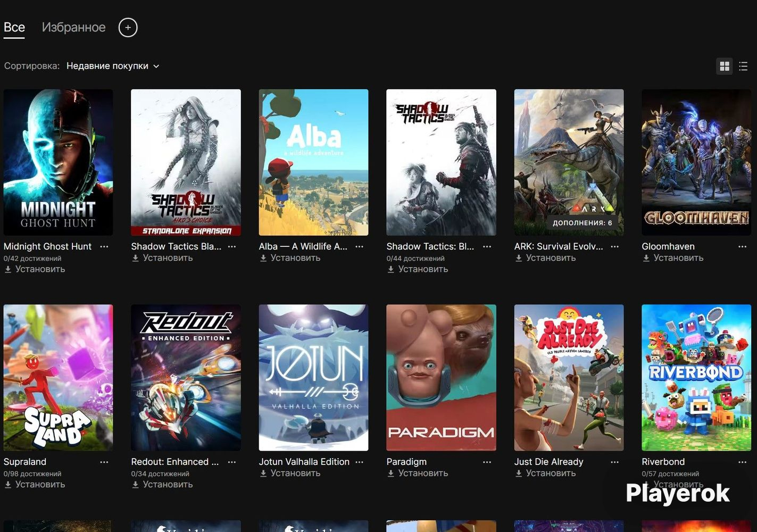Open more options for Riverbond
This screenshot has width=757, height=532.
743,462
